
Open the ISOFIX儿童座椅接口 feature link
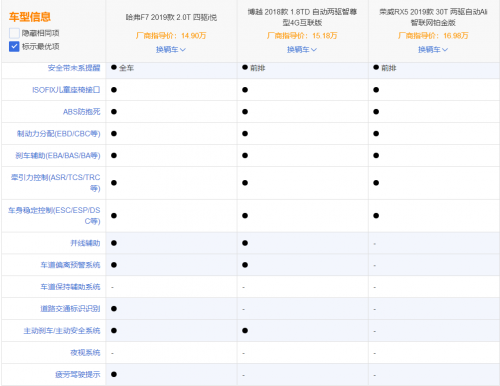point(66,90)
